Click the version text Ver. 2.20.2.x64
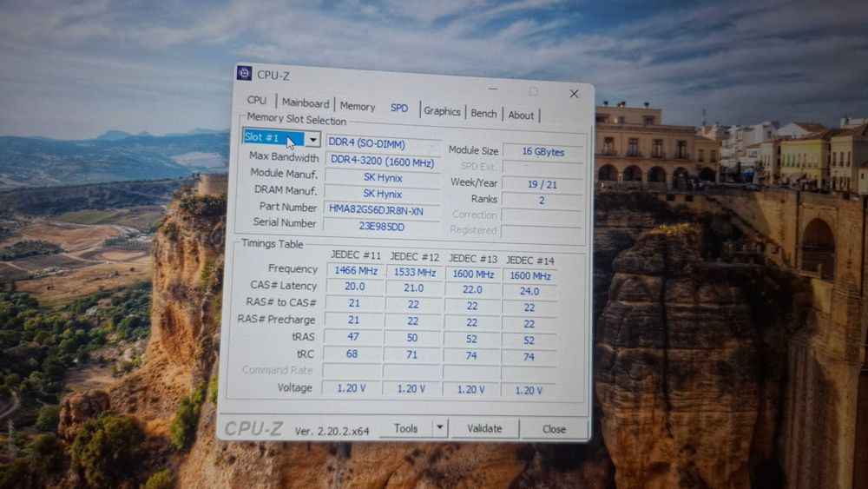Viewport: 868px width, 489px height. (x=332, y=431)
